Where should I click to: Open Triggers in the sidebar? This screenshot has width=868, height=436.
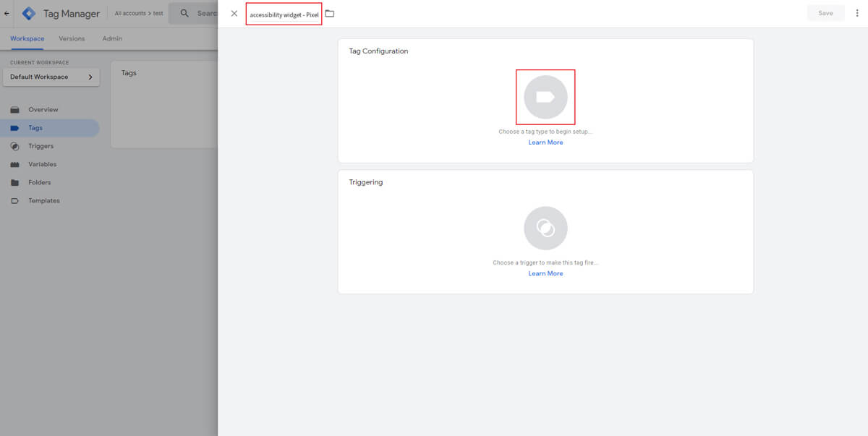pos(49,146)
